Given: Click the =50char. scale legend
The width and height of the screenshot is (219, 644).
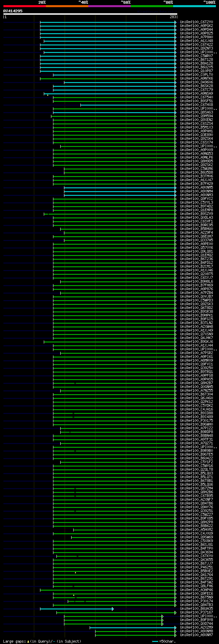Looking at the screenshot, I should click(164, 641).
